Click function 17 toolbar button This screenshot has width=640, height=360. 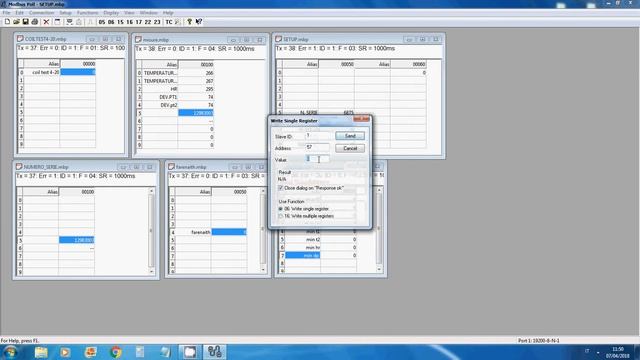coord(139,22)
